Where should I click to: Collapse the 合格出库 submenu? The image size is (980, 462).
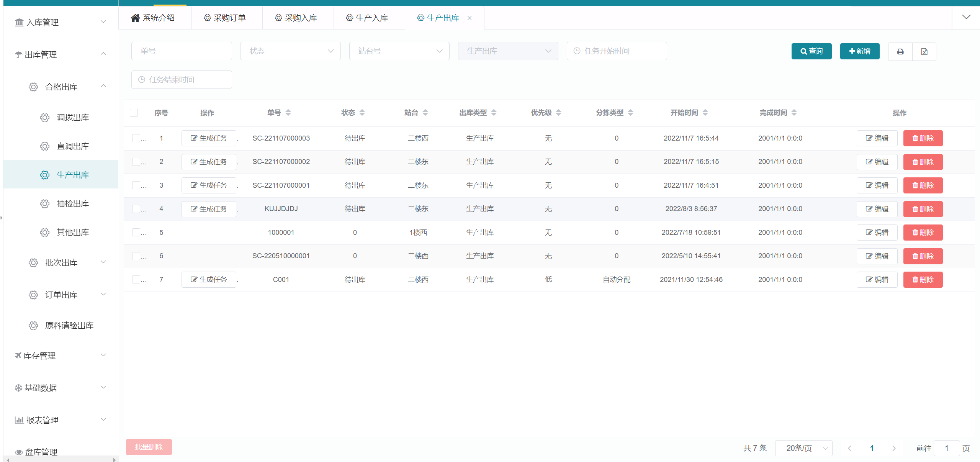click(61, 87)
